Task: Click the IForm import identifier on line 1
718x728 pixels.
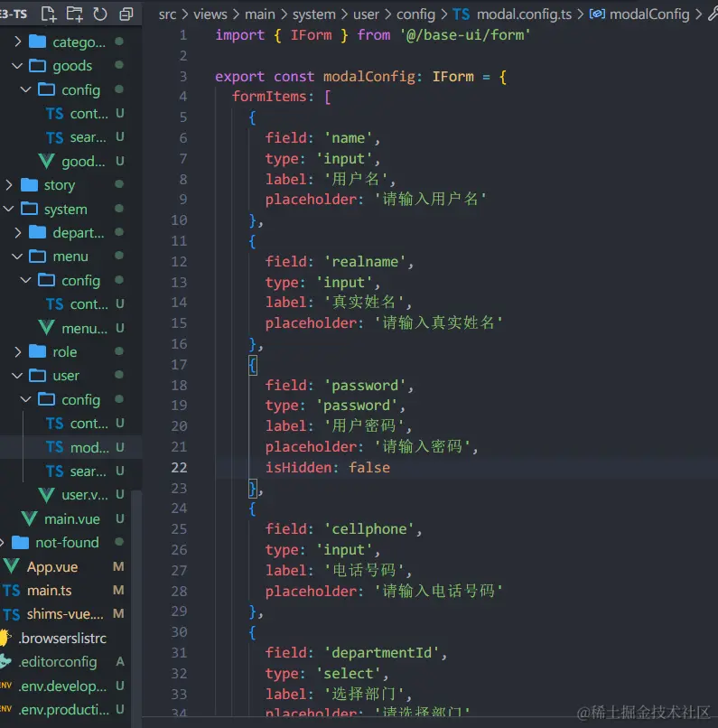Action: click(x=311, y=35)
